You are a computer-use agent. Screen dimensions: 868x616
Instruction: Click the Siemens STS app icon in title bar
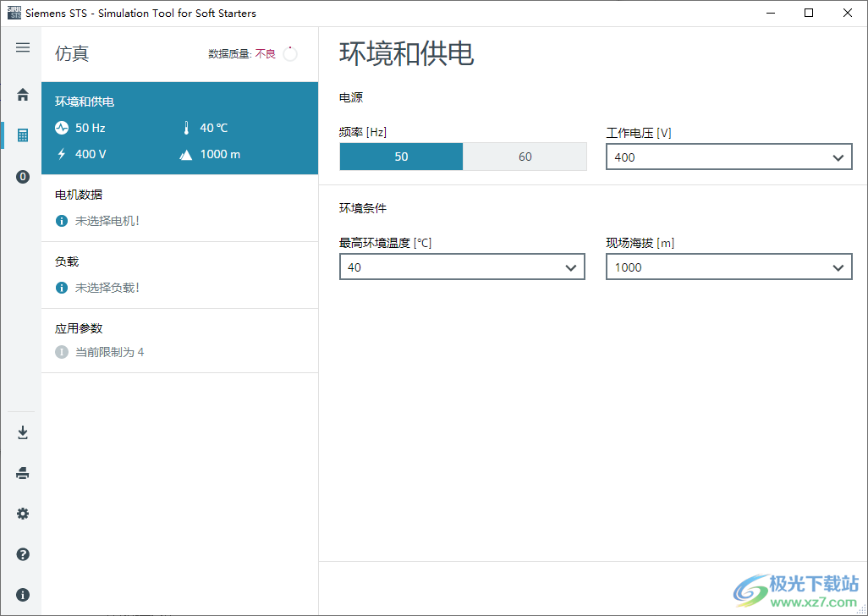pos(14,13)
